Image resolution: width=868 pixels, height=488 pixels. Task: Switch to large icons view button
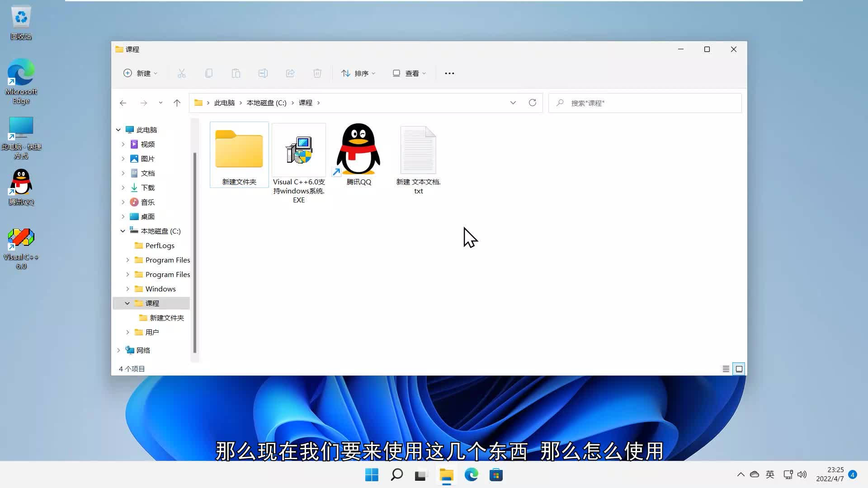739,369
